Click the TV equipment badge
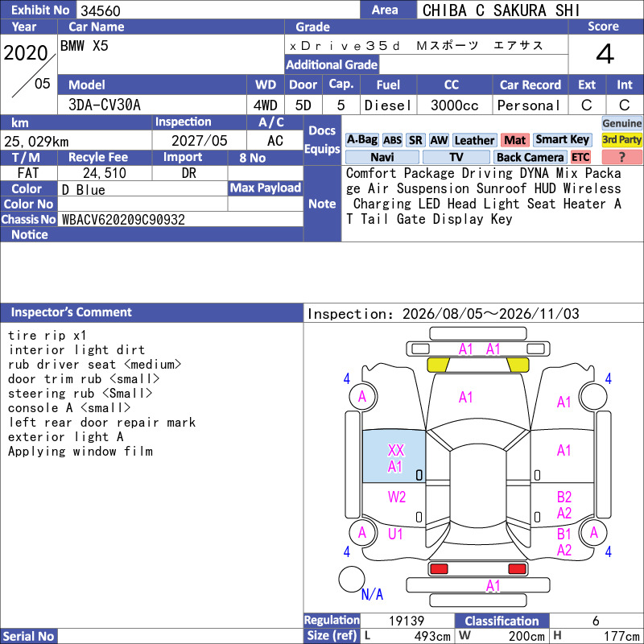This screenshot has height=644, width=644. (456, 157)
